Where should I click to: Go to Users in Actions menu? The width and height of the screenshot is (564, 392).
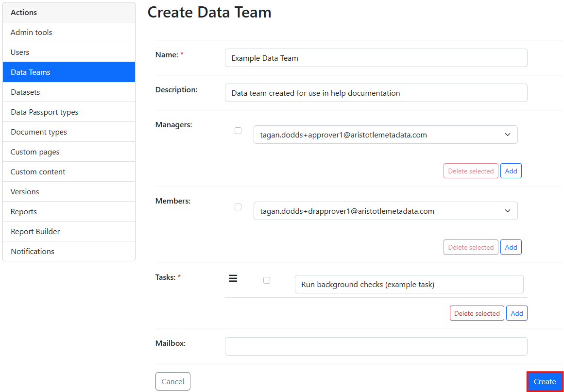pyautogui.click(x=69, y=52)
